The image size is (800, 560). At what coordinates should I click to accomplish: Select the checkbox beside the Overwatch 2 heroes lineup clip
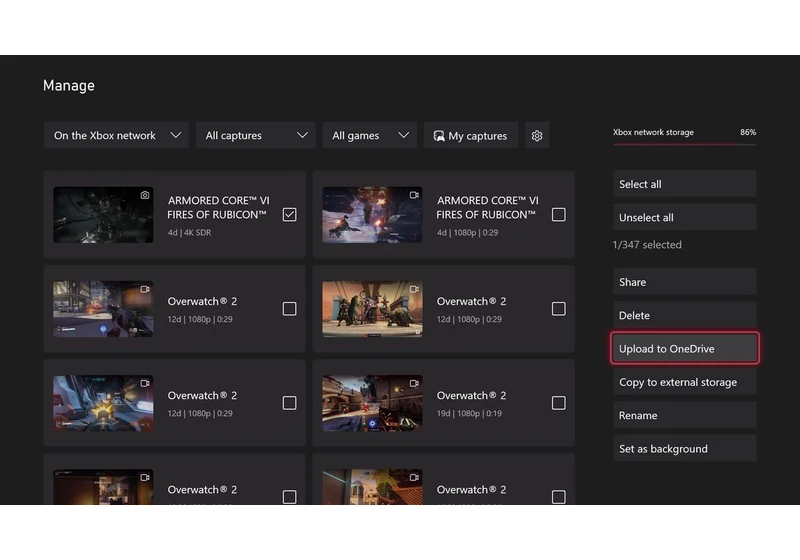pos(559,309)
